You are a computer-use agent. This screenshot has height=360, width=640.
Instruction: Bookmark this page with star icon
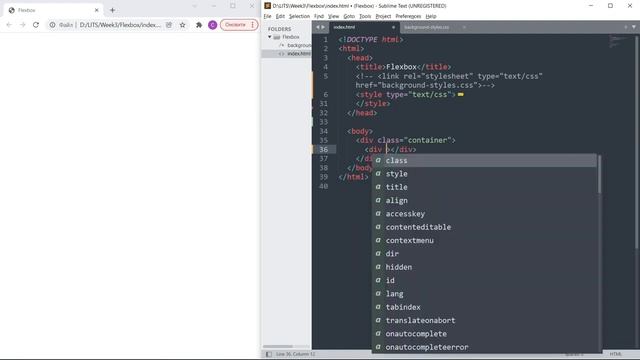(x=182, y=25)
